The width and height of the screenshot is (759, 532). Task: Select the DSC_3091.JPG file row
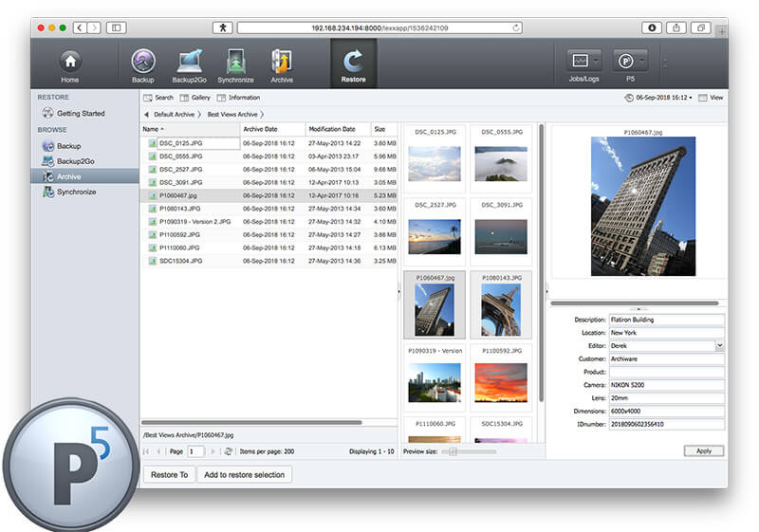[268, 183]
